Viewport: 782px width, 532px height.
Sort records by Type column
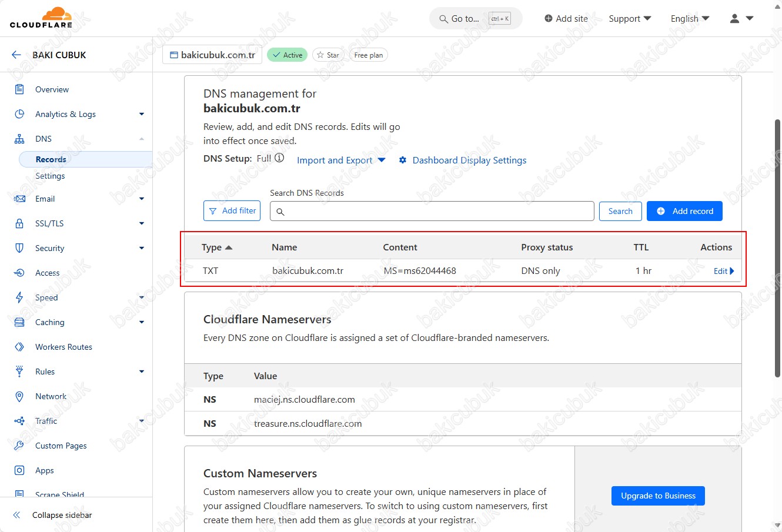[x=217, y=247]
